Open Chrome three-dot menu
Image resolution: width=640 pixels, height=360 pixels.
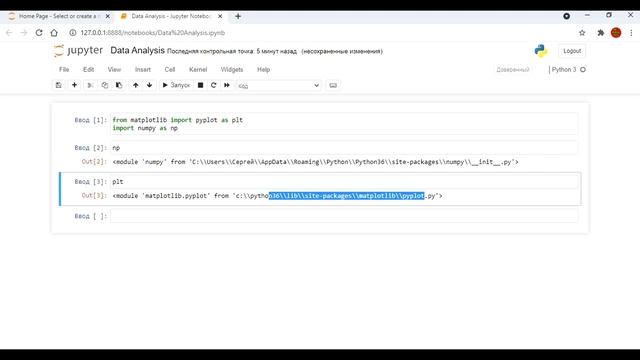(631, 33)
